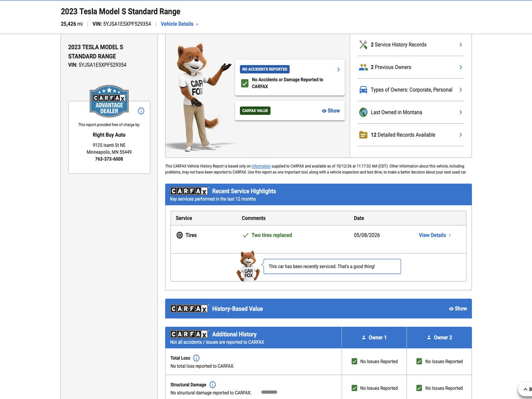Click the gray horizontal scroll handle at bottom
The width and height of the screenshot is (532, 399).
click(269, 392)
